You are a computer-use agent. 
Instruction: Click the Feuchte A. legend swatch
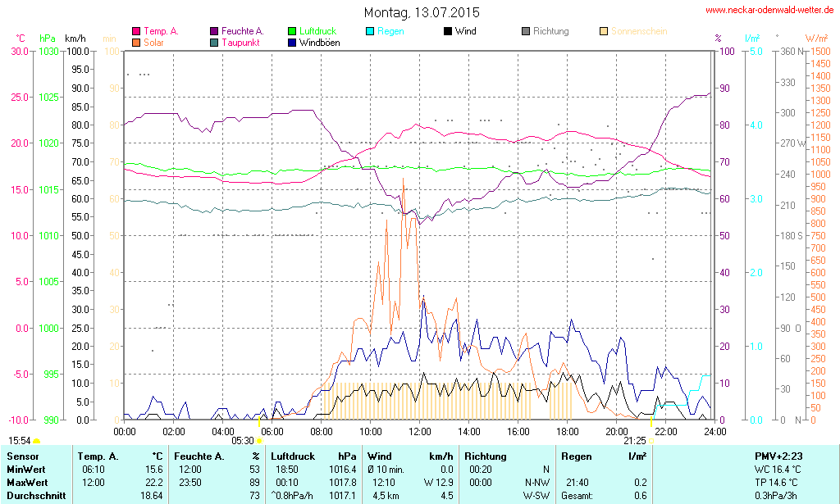coord(215,32)
